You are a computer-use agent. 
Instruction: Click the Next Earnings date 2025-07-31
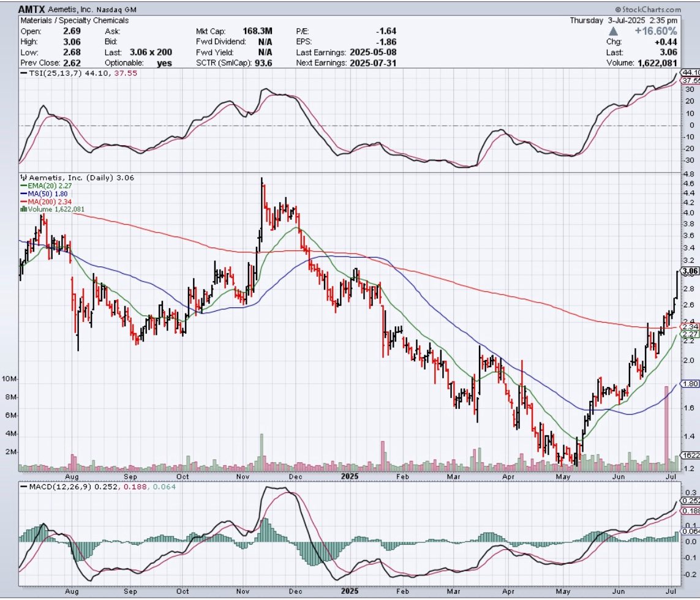(373, 63)
